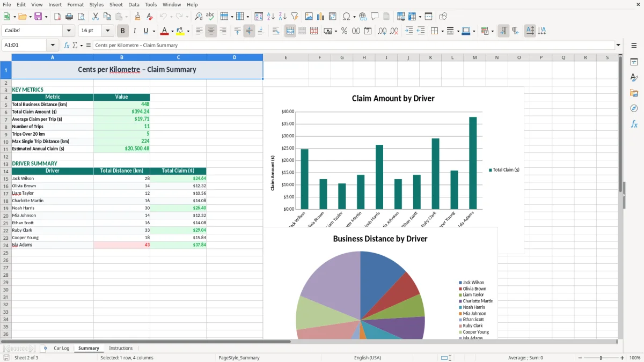
Task: Click the zoom slider handle
Action: (601, 358)
